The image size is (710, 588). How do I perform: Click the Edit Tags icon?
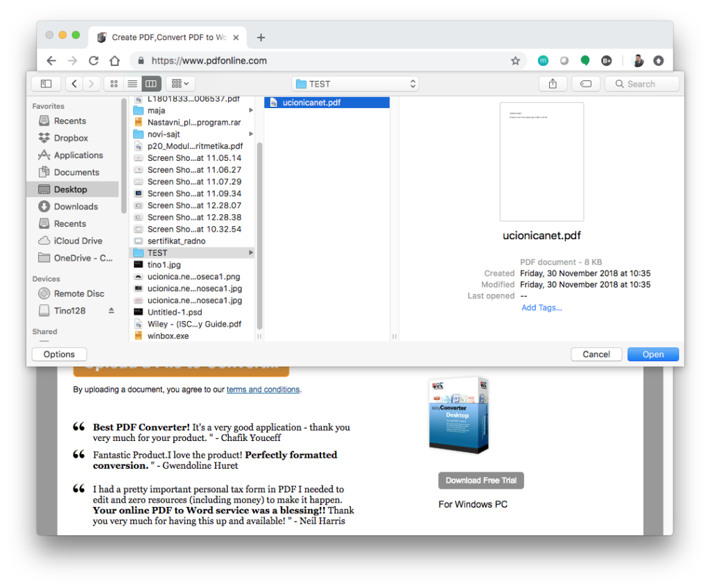point(586,84)
